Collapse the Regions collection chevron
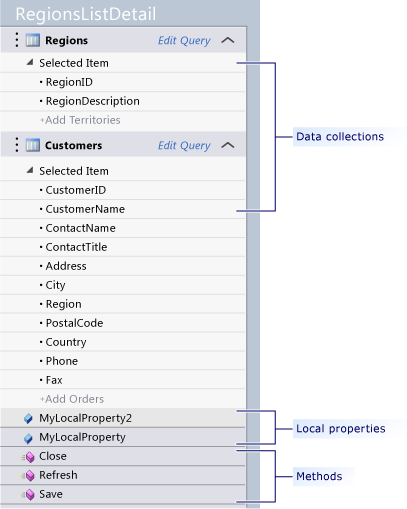This screenshot has width=407, height=509. click(228, 40)
